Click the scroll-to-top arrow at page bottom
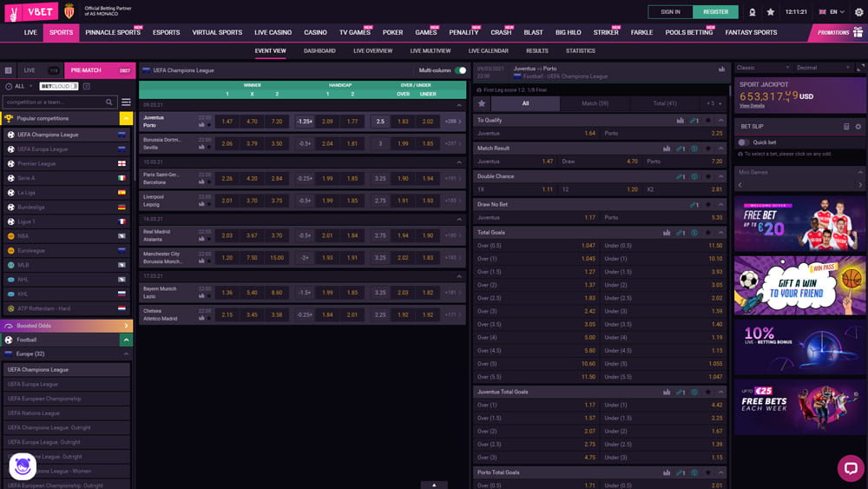The height and width of the screenshot is (489, 868). point(434,485)
